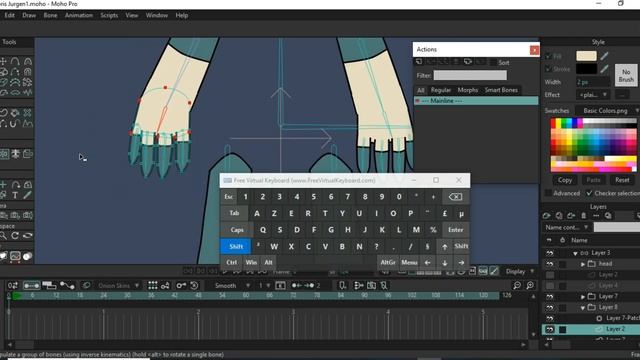The width and height of the screenshot is (640, 360).
Task: Click the Reset button in Style
Action: point(622,180)
